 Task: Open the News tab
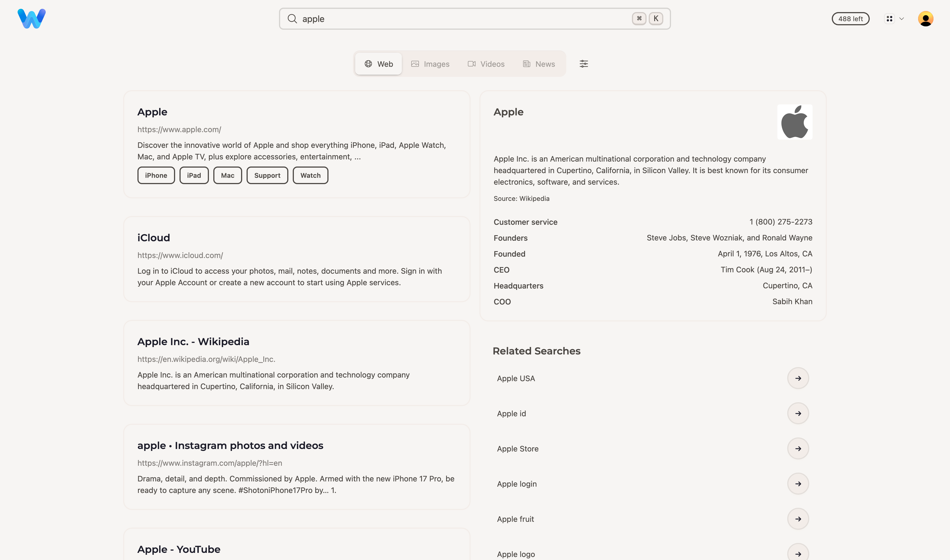pos(539,64)
